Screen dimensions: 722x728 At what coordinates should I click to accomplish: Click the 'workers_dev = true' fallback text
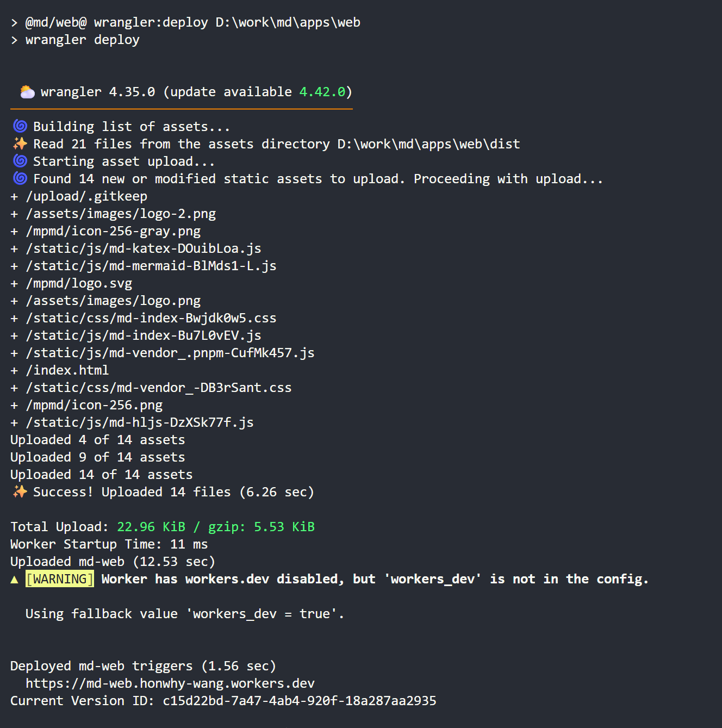(265, 614)
